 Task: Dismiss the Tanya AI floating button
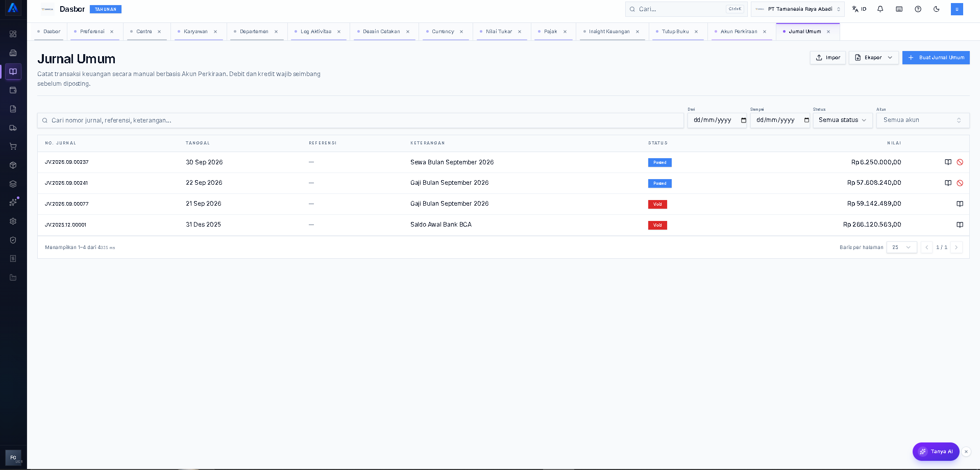(x=966, y=452)
